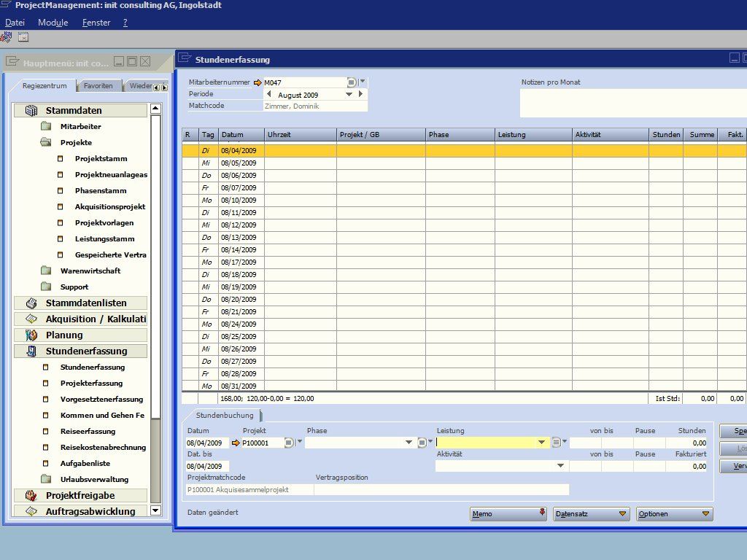Image resolution: width=747 pixels, height=560 pixels.
Task: Open Reisekostenabrechnung in the menu tree
Action: tap(103, 447)
